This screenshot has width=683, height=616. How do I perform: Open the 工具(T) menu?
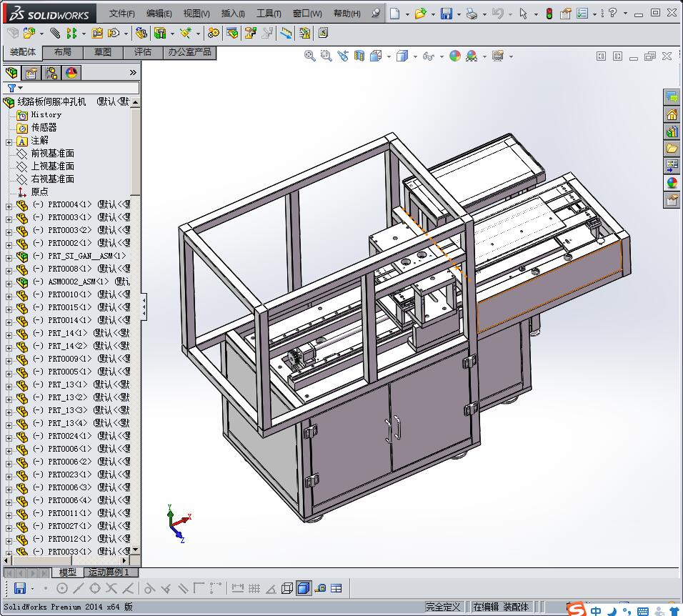pos(269,14)
